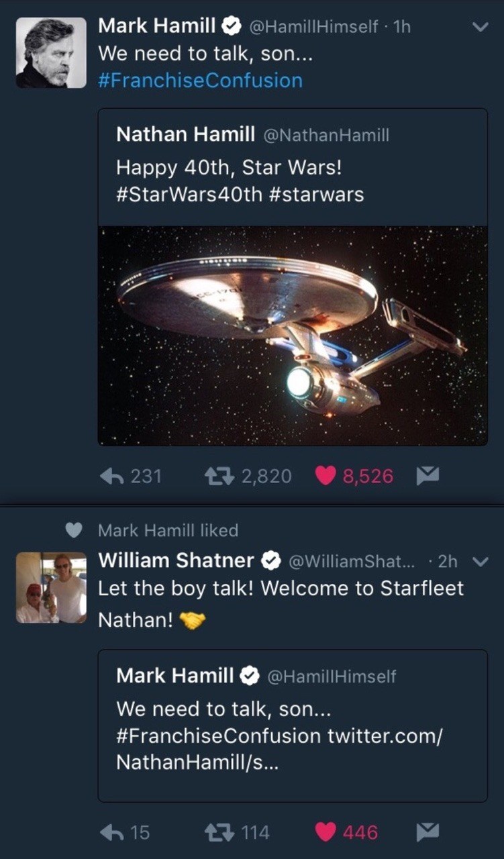
Task: Go to William Shatner's profile name
Action: pos(176,560)
